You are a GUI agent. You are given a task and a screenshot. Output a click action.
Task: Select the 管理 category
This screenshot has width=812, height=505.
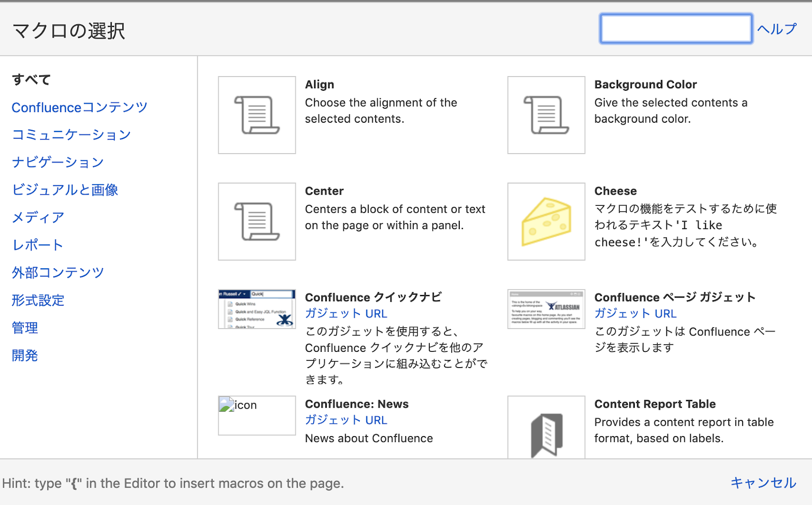pyautogui.click(x=25, y=328)
